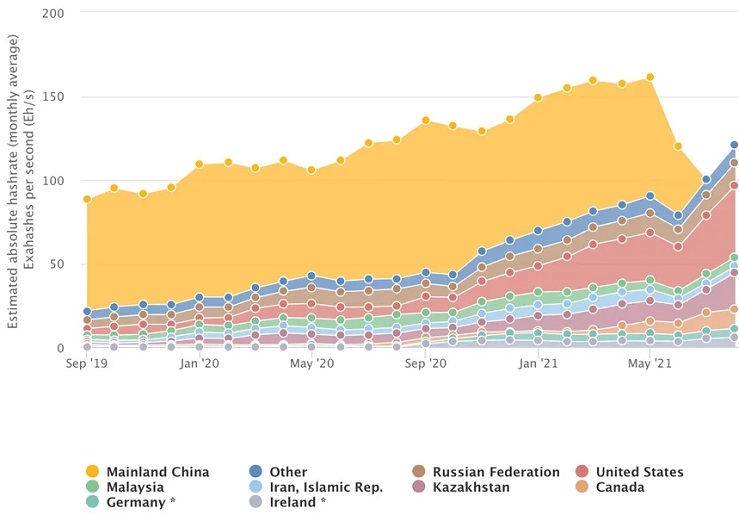Click the red United States legend dot
Screen dimensions: 739x515
[x=582, y=472]
